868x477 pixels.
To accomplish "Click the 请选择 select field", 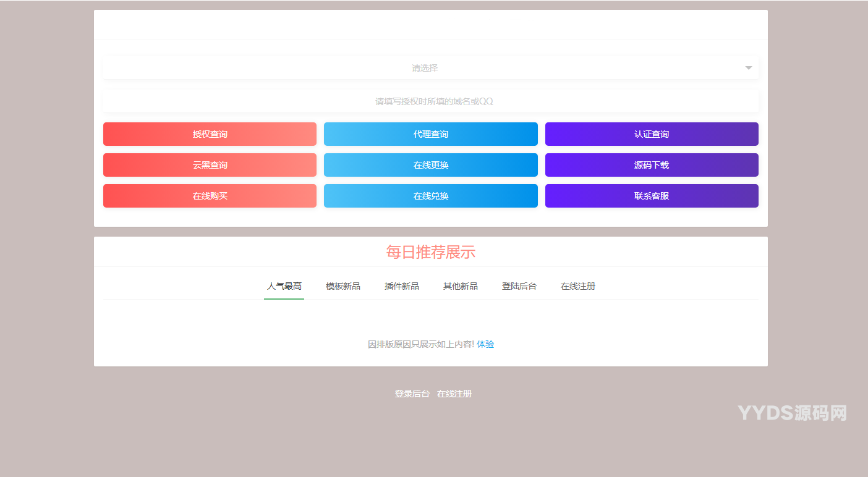I will tap(424, 68).
